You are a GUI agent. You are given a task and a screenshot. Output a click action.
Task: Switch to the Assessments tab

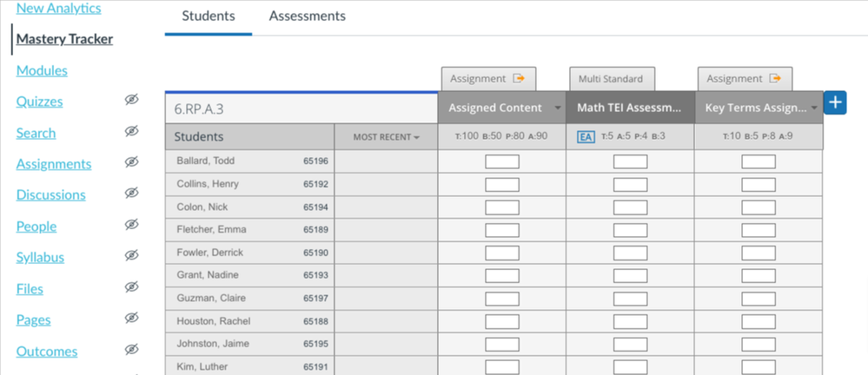307,16
